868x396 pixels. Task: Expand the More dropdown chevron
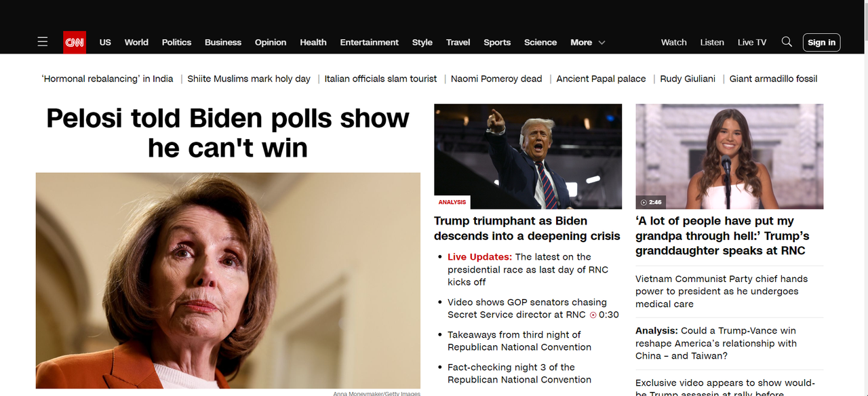(x=601, y=42)
